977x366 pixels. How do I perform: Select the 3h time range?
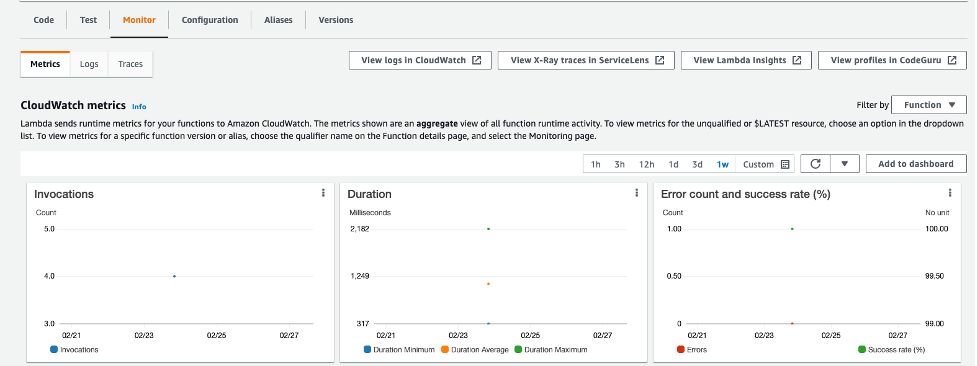tap(619, 165)
